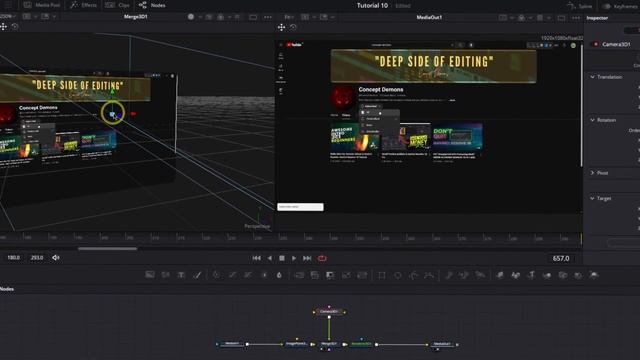Screen dimensions: 640x360
Task: Add a Background node from the toolbar
Action: coord(150,275)
